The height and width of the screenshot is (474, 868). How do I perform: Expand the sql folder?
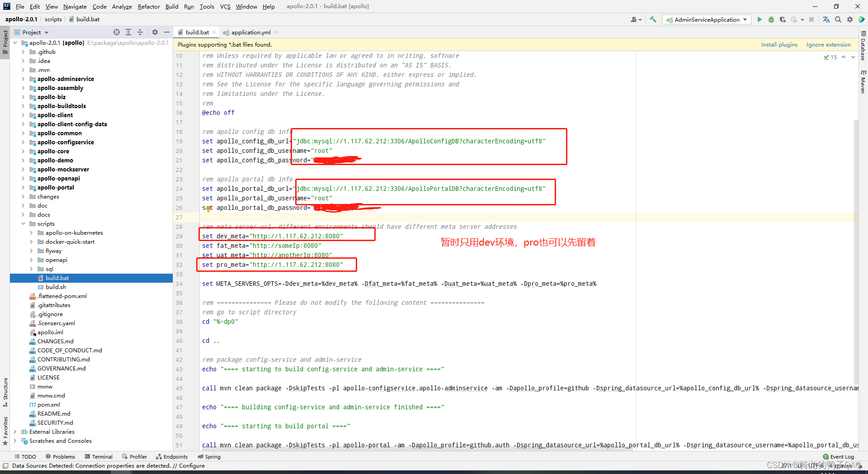[32, 269]
